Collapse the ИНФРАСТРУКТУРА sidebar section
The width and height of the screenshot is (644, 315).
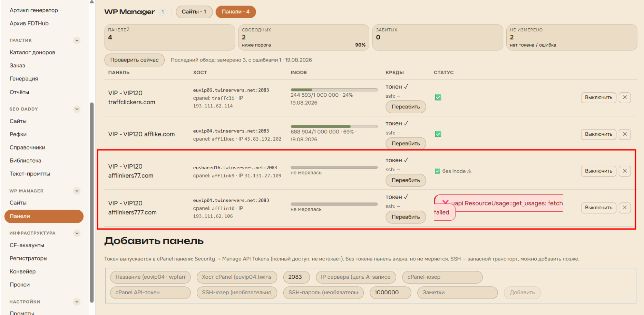pos(77,233)
